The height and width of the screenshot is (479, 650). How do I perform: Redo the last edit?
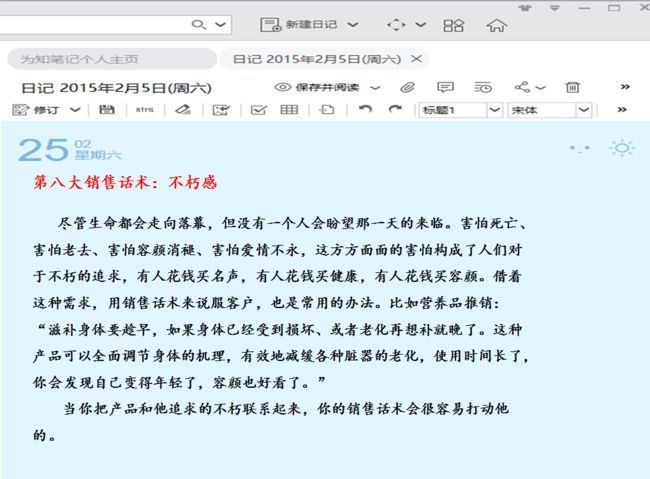coord(395,109)
